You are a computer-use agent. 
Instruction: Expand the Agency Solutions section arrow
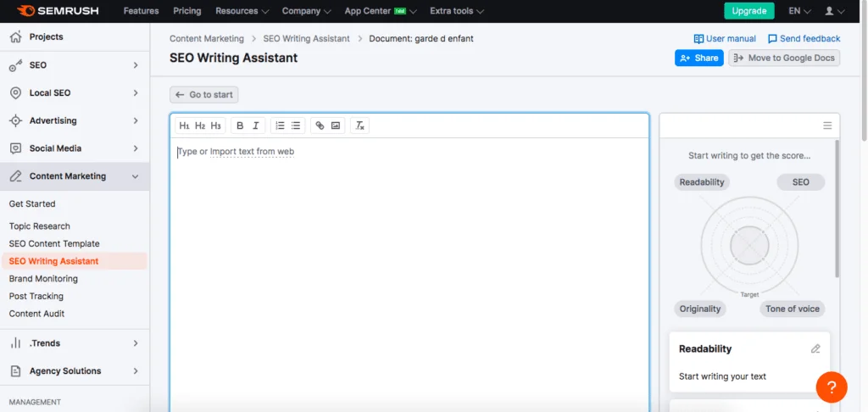tap(136, 371)
